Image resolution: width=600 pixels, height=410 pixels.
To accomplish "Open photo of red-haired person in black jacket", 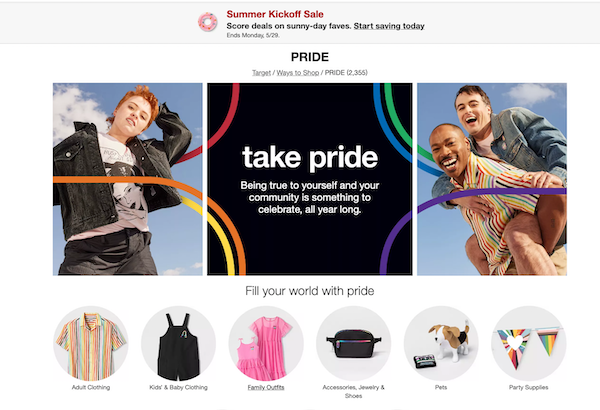I will [128, 179].
